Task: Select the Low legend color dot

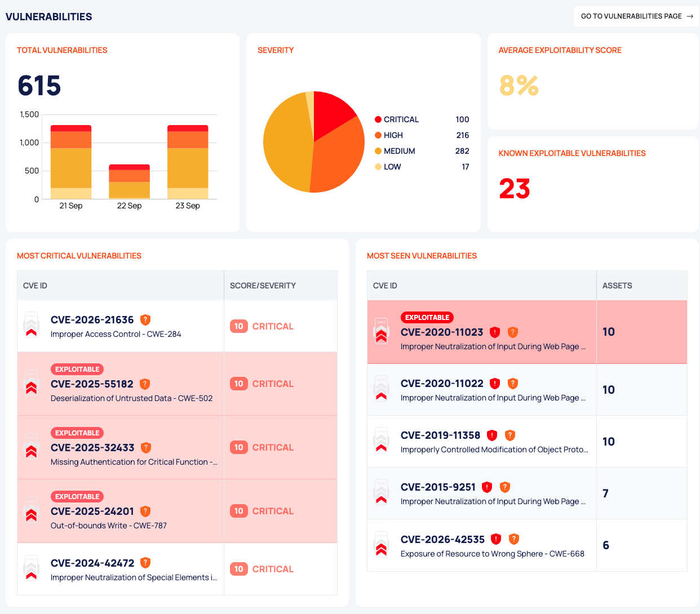Action: click(x=378, y=167)
